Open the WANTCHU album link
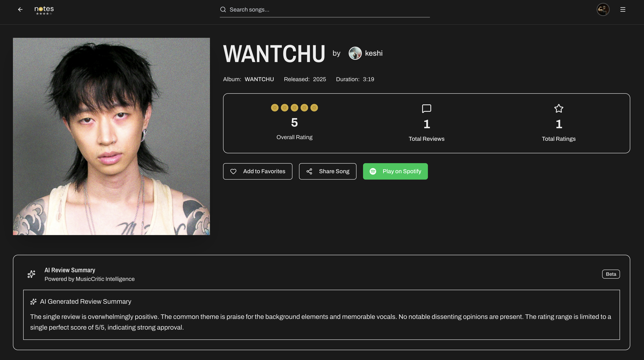 click(x=259, y=79)
